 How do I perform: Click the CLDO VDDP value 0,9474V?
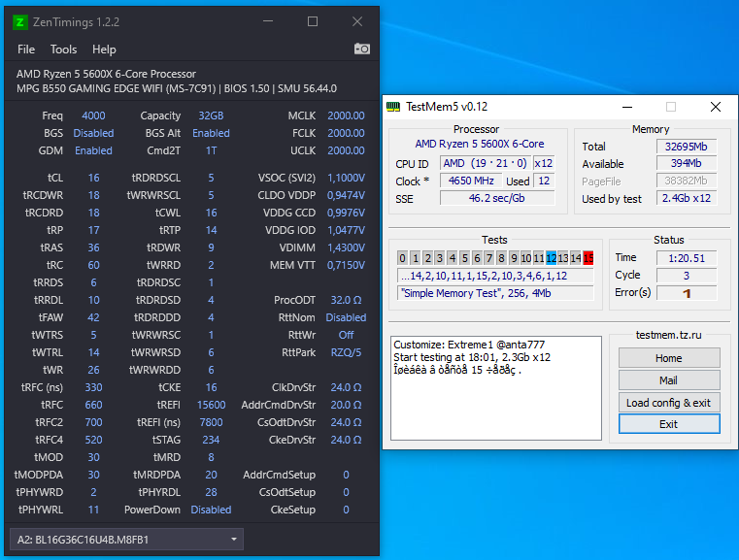click(x=346, y=195)
